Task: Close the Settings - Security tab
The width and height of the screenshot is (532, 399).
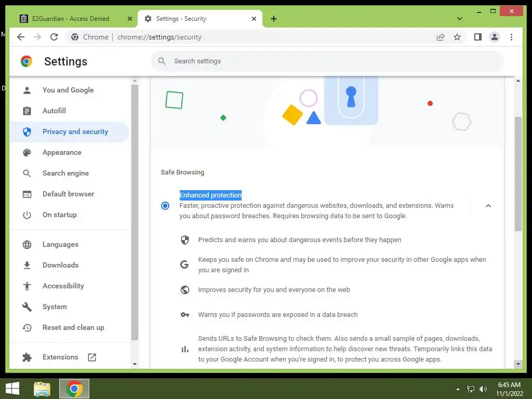Action: click(254, 19)
